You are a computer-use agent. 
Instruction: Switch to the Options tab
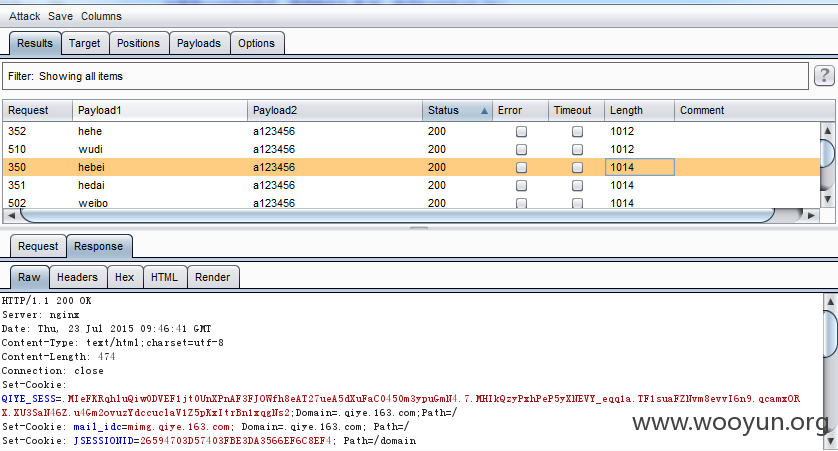[x=257, y=43]
